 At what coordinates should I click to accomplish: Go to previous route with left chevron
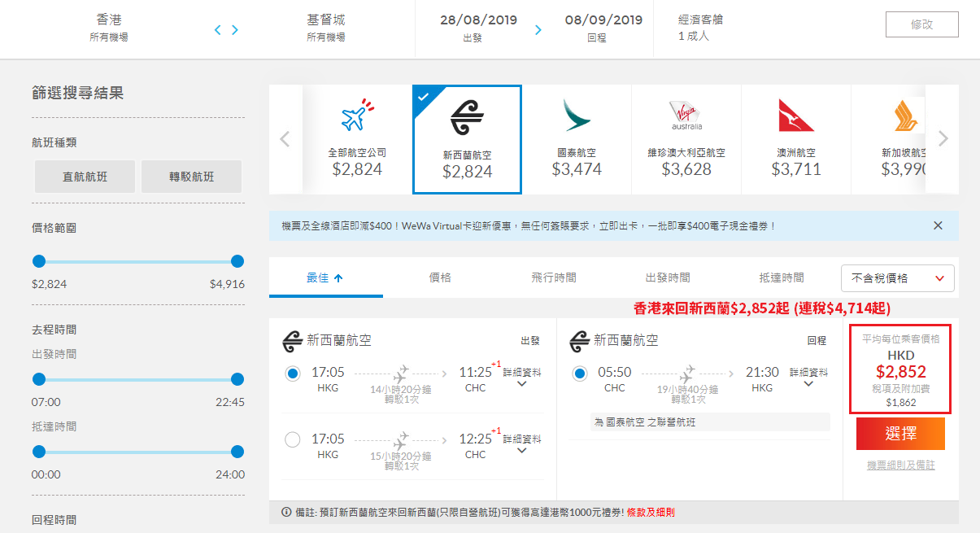click(218, 30)
